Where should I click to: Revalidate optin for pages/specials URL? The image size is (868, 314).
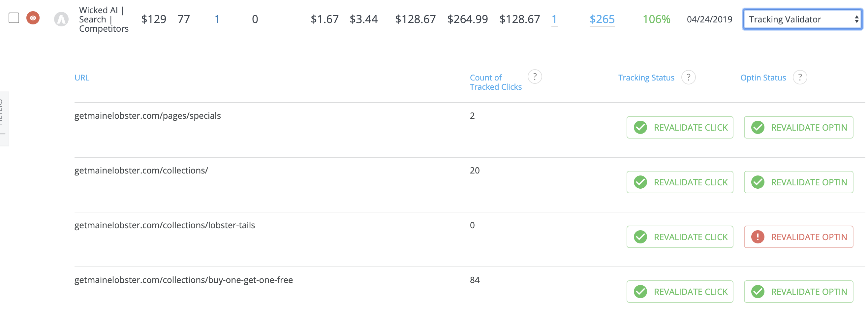pyautogui.click(x=798, y=127)
